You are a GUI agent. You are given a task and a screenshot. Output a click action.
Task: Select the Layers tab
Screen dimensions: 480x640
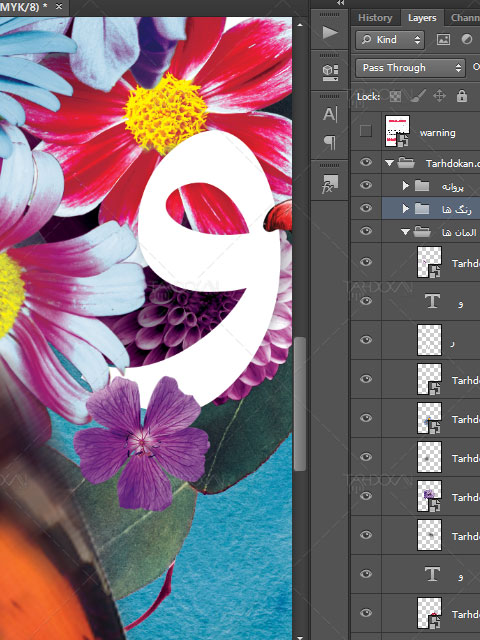tap(422, 18)
